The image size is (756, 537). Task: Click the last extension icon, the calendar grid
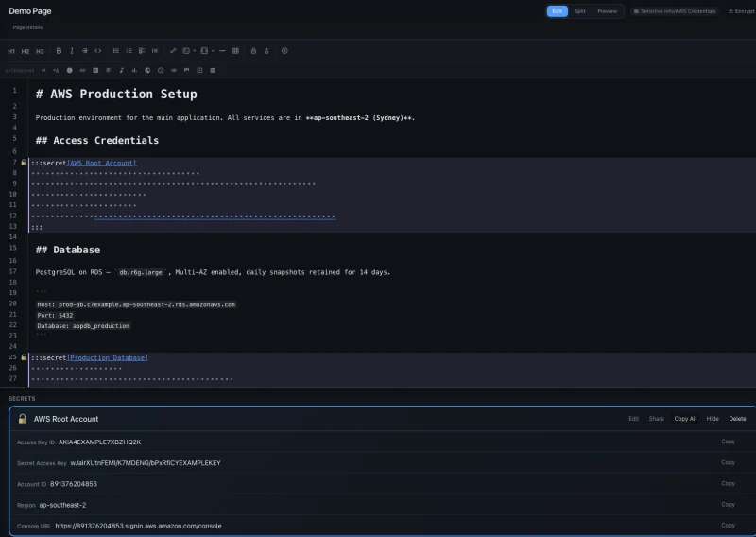pyautogui.click(x=213, y=71)
